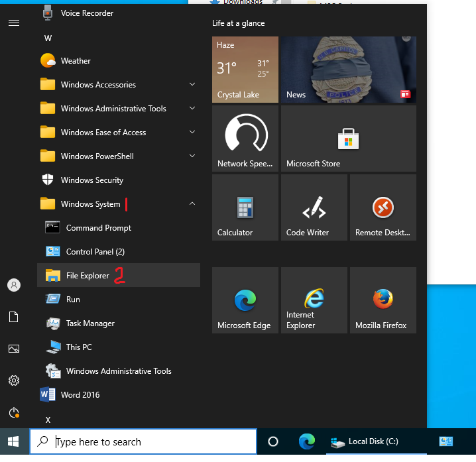Open This PC

(x=119, y=347)
